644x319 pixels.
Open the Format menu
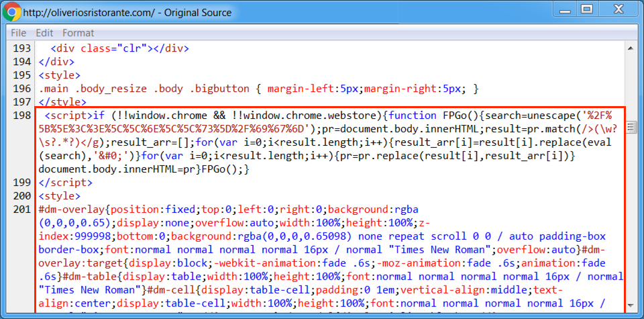coord(78,33)
